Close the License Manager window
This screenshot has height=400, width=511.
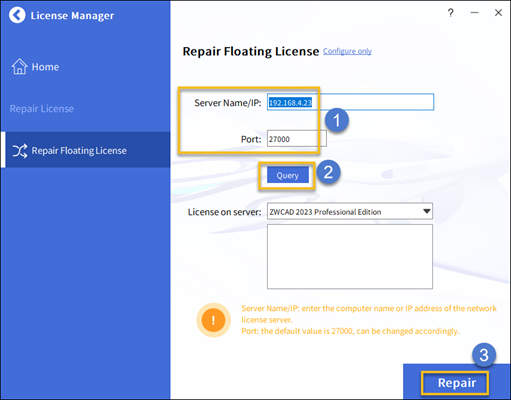click(x=498, y=13)
